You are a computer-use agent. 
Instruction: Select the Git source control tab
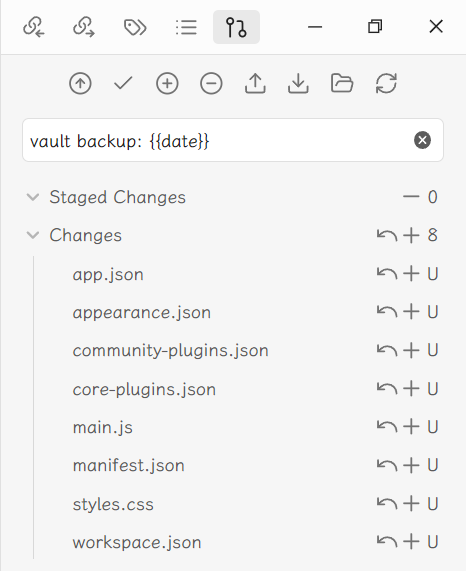pos(236,27)
